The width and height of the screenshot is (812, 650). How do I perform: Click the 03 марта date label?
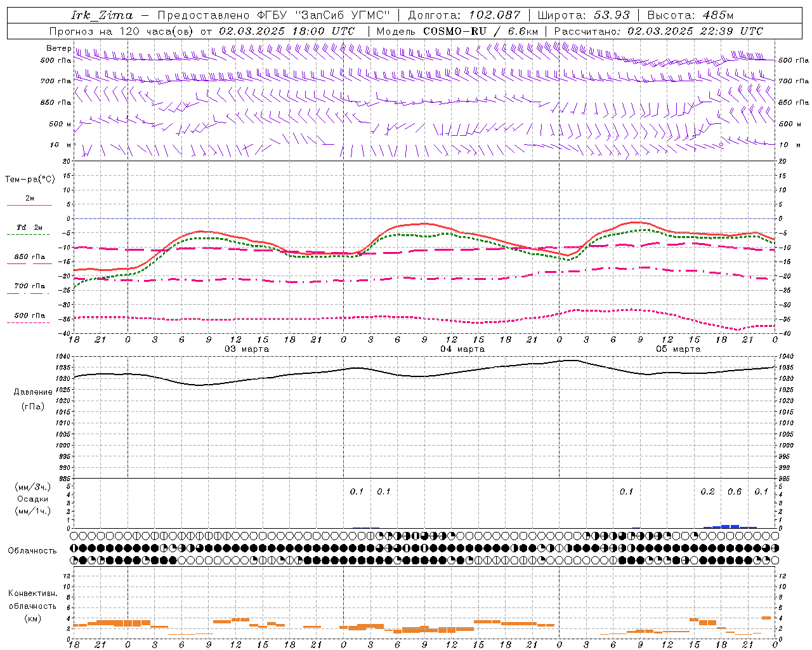(x=247, y=349)
